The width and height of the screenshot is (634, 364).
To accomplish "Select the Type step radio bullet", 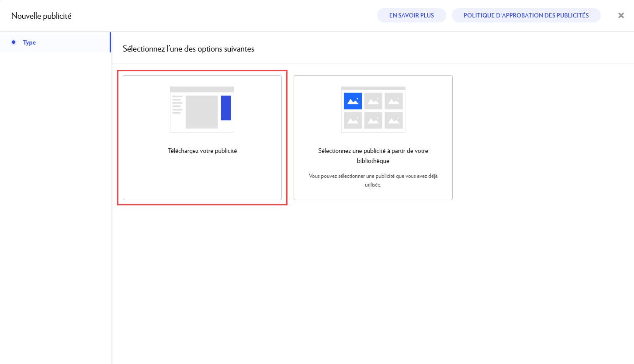I will [14, 42].
